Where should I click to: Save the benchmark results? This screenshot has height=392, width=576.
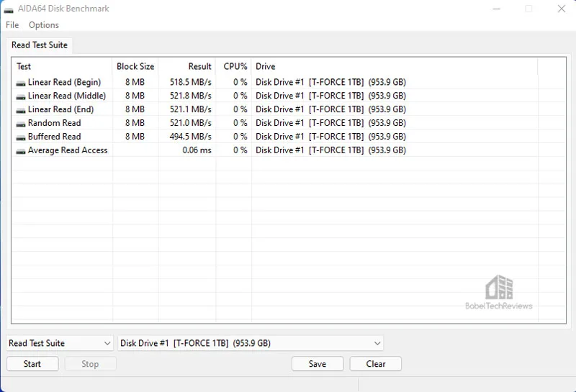[x=318, y=364]
